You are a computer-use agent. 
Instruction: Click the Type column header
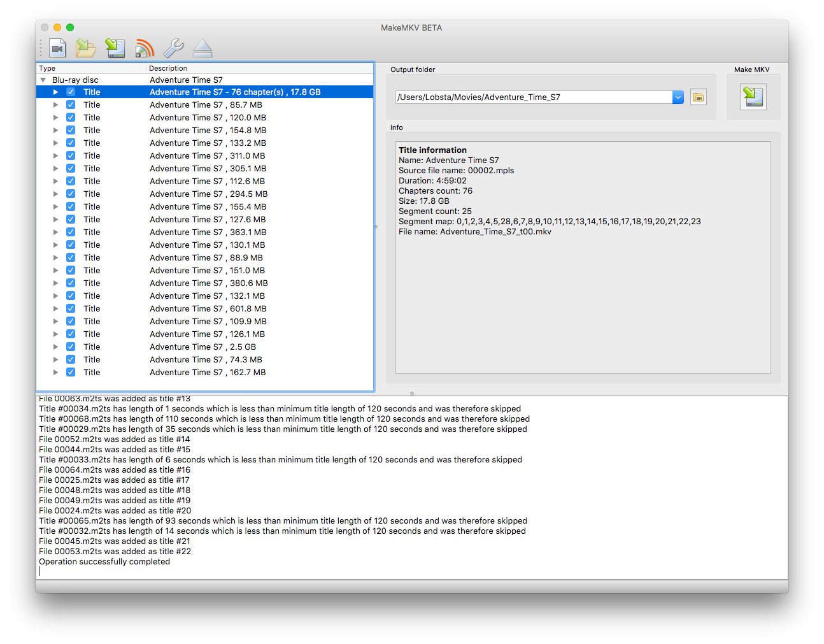92,68
